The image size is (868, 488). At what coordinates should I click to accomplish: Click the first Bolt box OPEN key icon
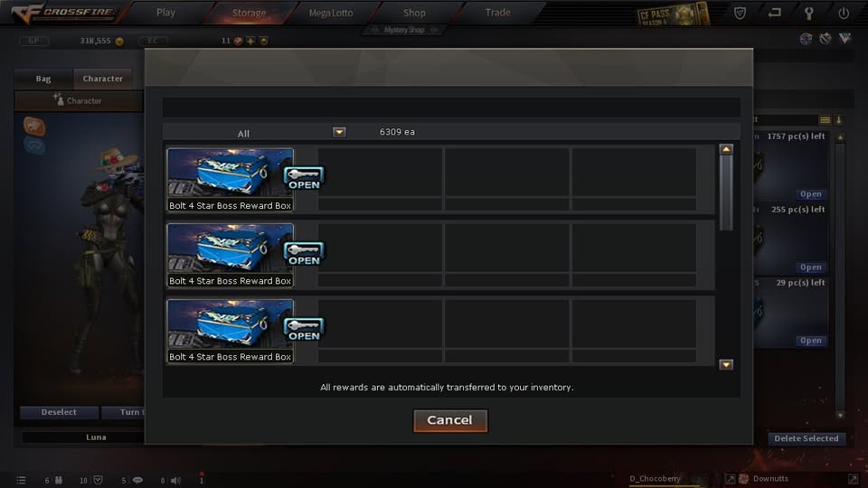[304, 178]
